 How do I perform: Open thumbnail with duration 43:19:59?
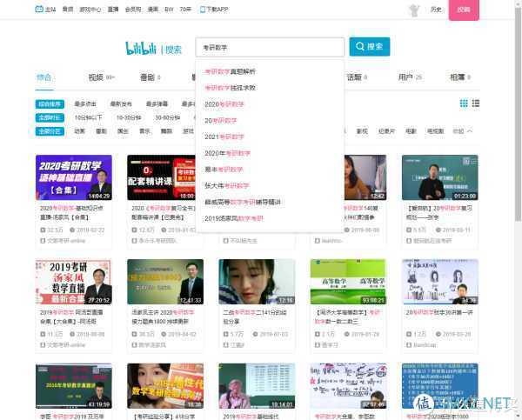pos(74,386)
